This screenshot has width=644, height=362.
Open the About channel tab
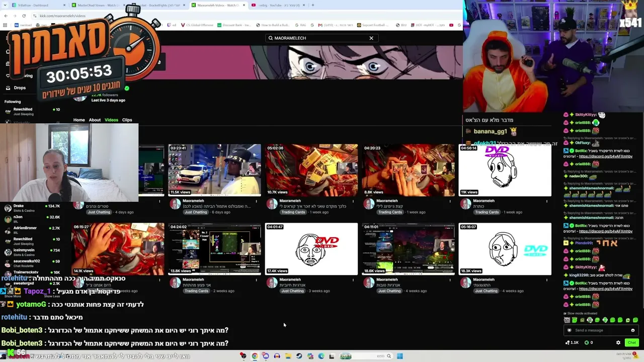pyautogui.click(x=95, y=120)
